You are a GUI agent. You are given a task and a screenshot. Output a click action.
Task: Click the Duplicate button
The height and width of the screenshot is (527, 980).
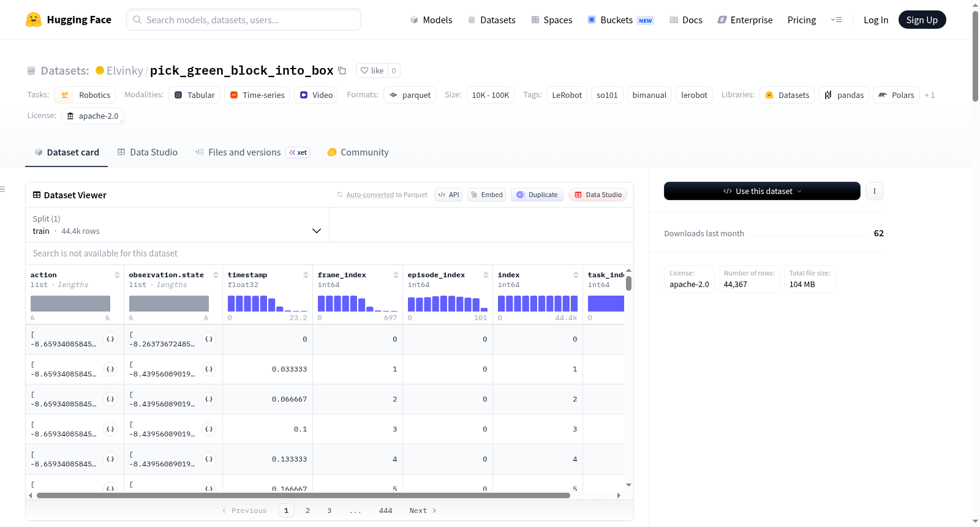537,195
